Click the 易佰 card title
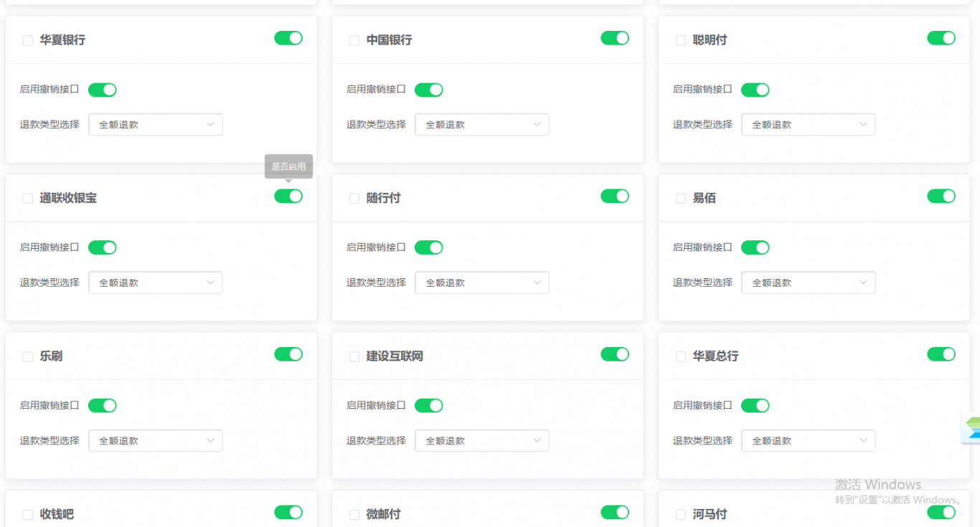The image size is (980, 527). 705,199
